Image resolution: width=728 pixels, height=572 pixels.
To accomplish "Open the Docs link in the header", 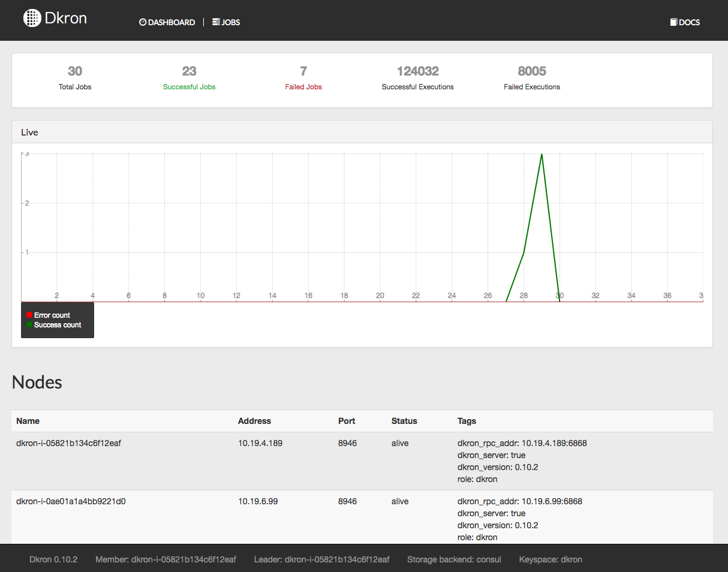I will pyautogui.click(x=685, y=22).
